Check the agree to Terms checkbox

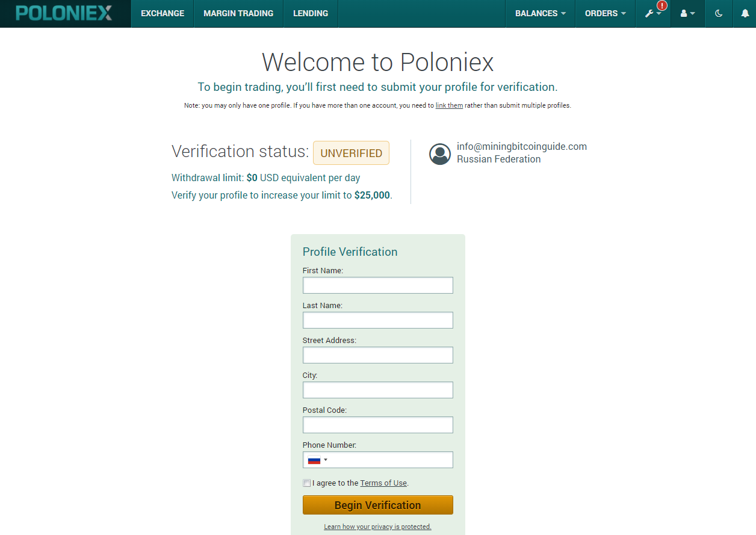click(307, 483)
